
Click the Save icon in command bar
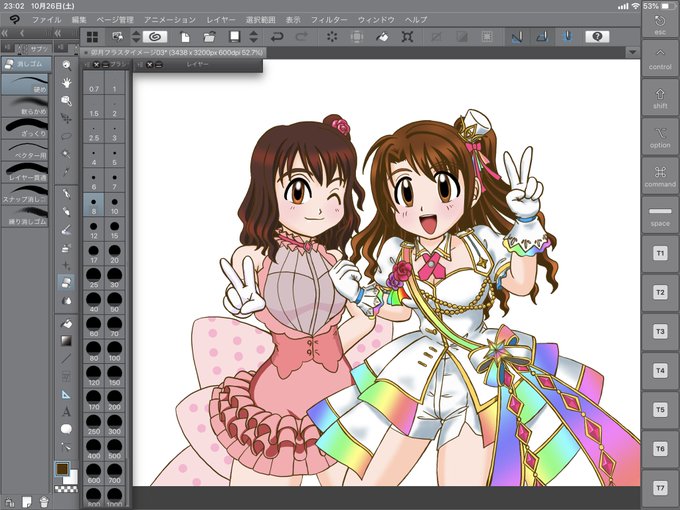tap(235, 36)
